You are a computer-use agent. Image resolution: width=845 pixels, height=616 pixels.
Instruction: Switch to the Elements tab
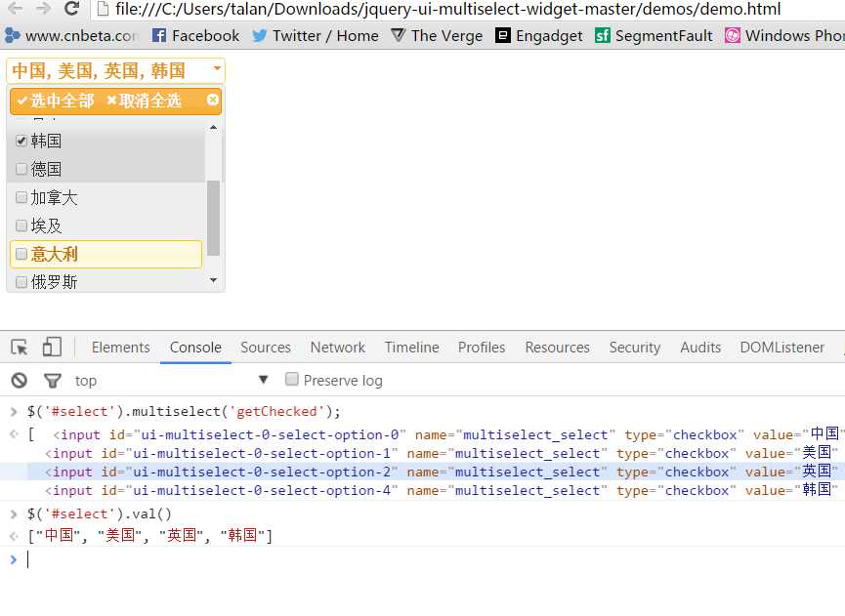pos(121,348)
